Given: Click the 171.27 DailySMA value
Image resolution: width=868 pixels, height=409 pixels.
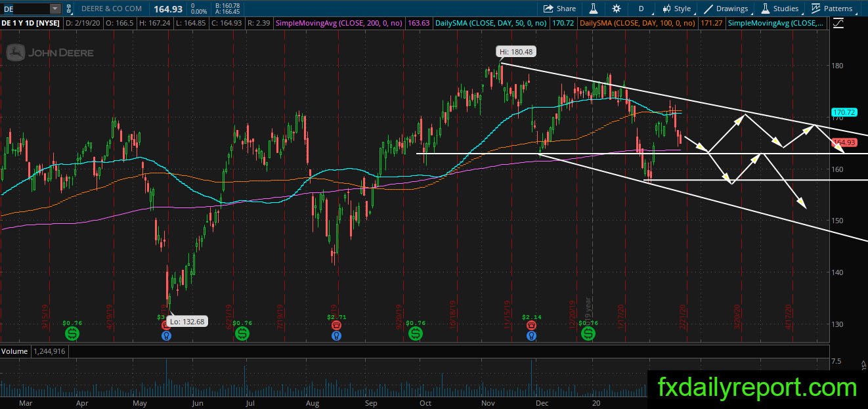Looking at the screenshot, I should pyautogui.click(x=712, y=23).
